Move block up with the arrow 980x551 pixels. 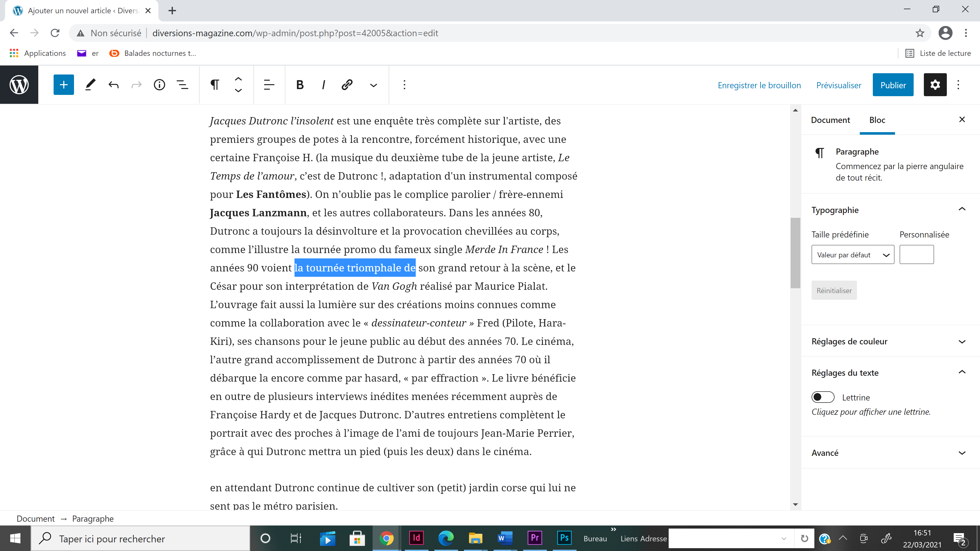coord(238,79)
